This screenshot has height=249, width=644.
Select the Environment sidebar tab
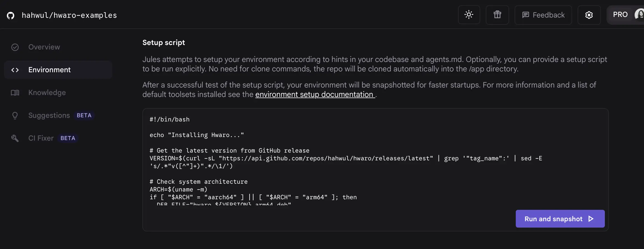point(49,70)
